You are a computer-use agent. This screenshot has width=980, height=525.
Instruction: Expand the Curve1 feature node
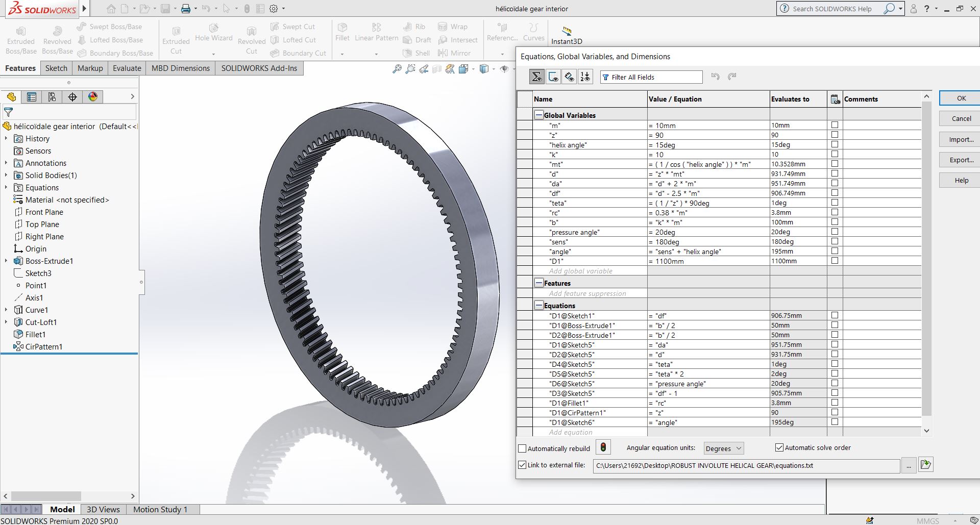6,310
